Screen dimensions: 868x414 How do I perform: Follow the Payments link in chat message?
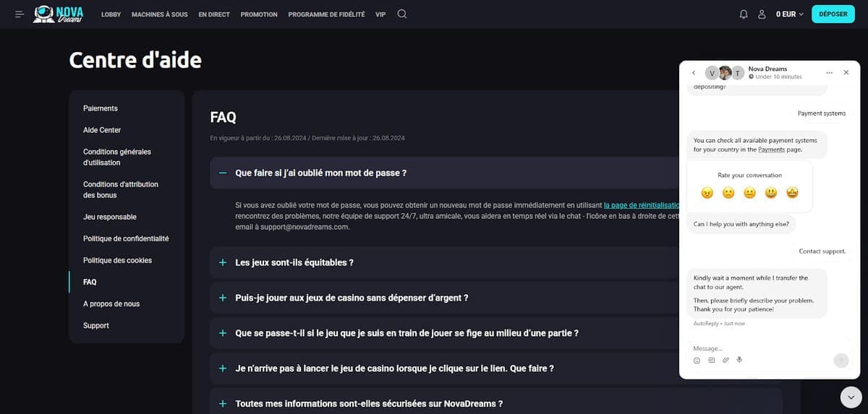(x=771, y=150)
